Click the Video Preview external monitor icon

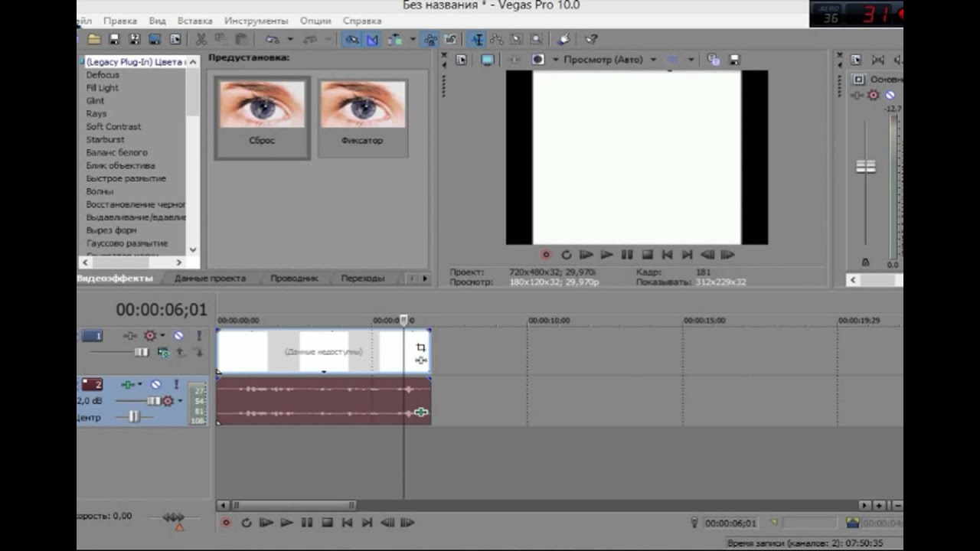tap(488, 60)
